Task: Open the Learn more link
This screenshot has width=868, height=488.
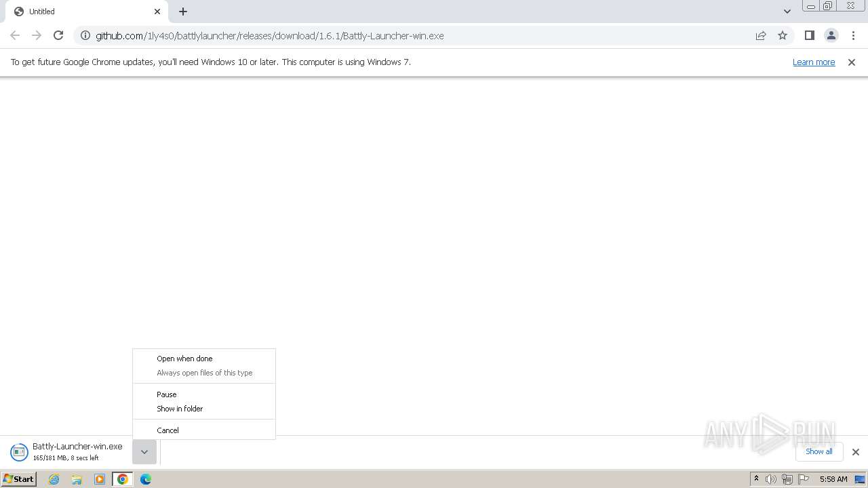Action: pyautogui.click(x=814, y=62)
